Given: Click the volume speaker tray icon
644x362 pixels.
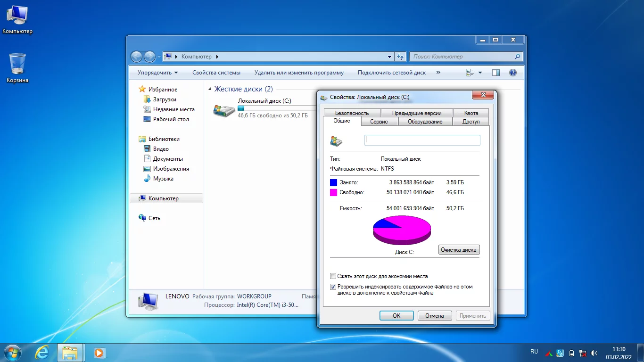Looking at the screenshot, I should [x=594, y=353].
